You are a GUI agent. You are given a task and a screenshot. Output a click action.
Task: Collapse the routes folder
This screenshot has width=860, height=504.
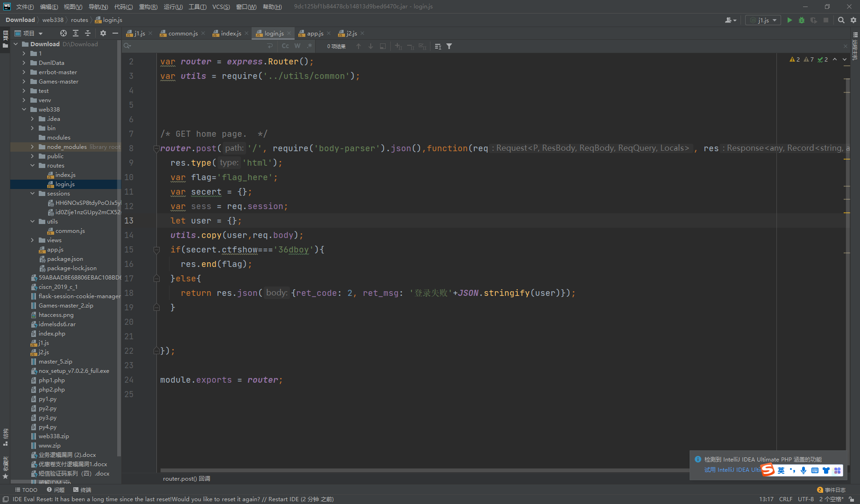click(x=32, y=166)
